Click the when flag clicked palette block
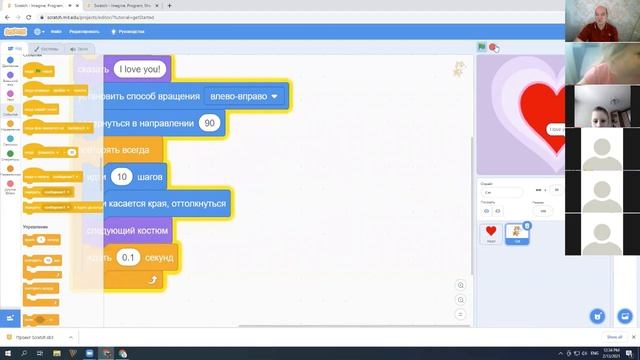The width and height of the screenshot is (640, 360). point(38,70)
